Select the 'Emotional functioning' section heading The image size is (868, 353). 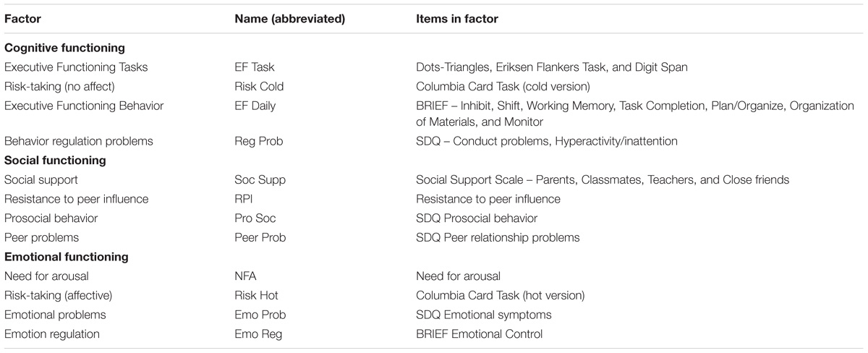point(67,257)
